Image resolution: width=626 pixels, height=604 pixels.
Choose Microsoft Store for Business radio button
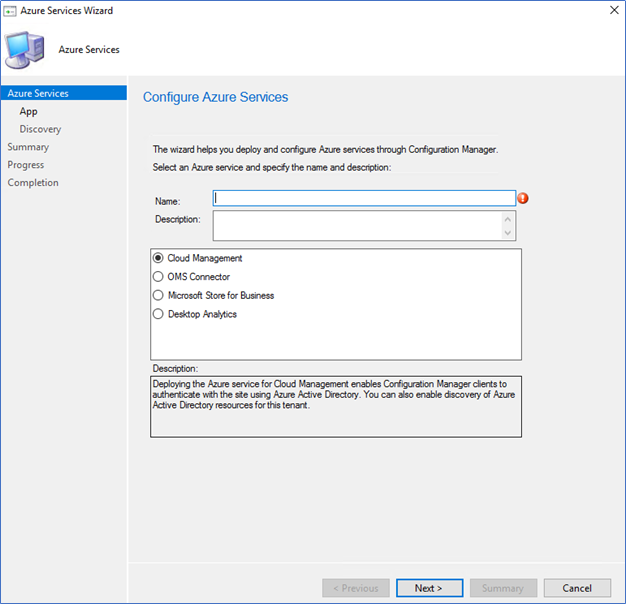[x=158, y=295]
